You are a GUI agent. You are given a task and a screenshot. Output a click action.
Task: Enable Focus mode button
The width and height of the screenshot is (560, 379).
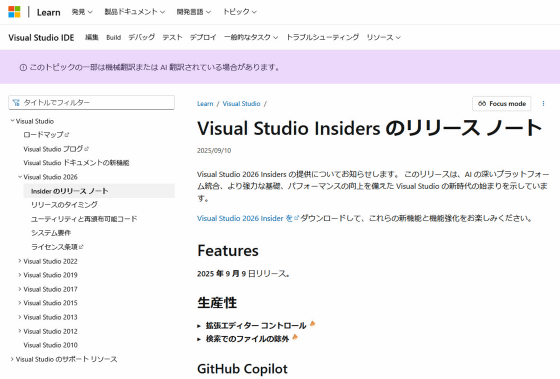pyautogui.click(x=501, y=104)
